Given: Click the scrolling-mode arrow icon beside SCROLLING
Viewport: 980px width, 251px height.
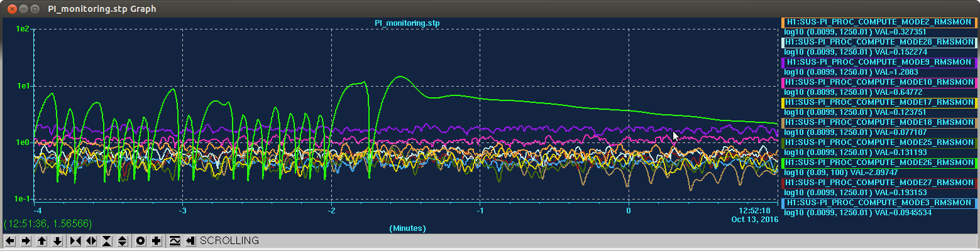Looking at the screenshot, I should coord(190,241).
